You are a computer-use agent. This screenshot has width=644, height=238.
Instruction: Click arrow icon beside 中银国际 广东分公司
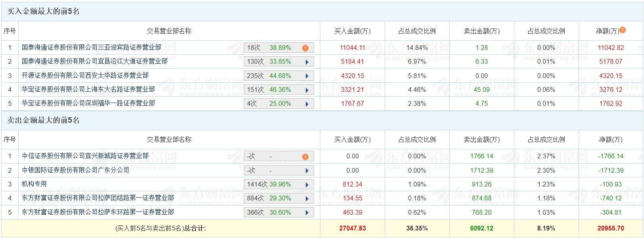pos(307,171)
